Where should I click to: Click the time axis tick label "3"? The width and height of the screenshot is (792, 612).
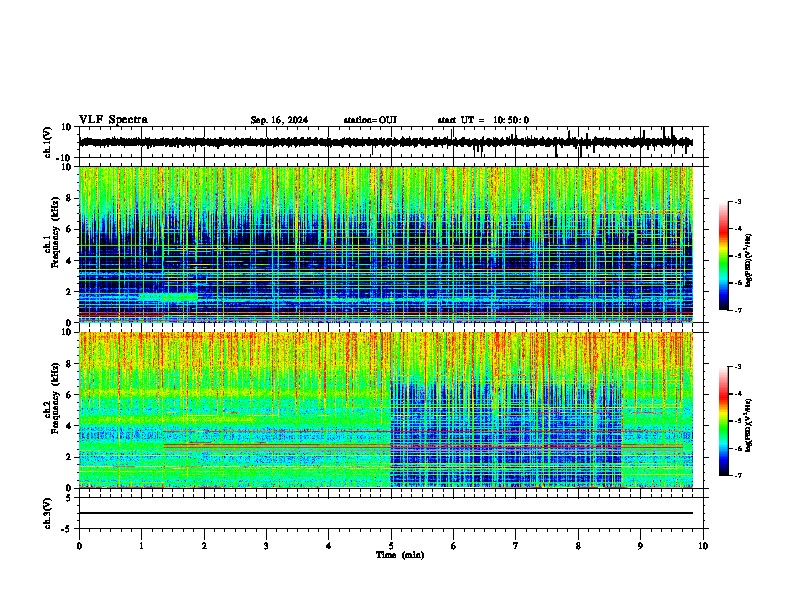point(266,546)
